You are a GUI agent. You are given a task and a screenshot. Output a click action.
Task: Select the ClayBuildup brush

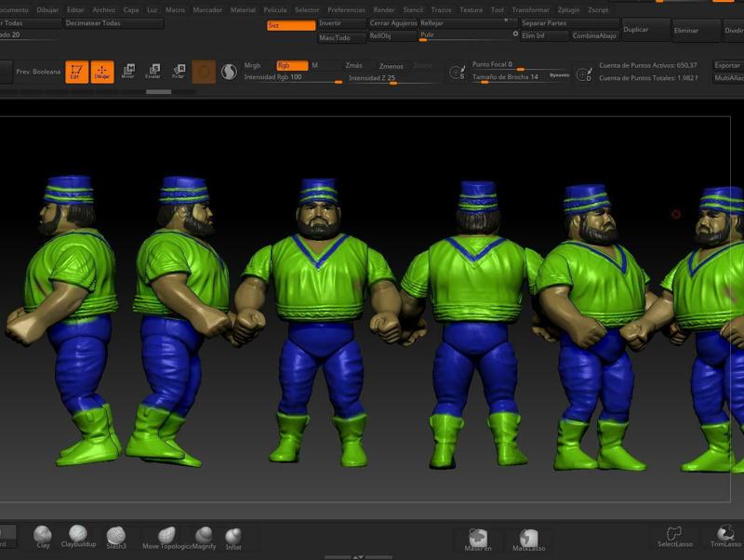(79, 536)
